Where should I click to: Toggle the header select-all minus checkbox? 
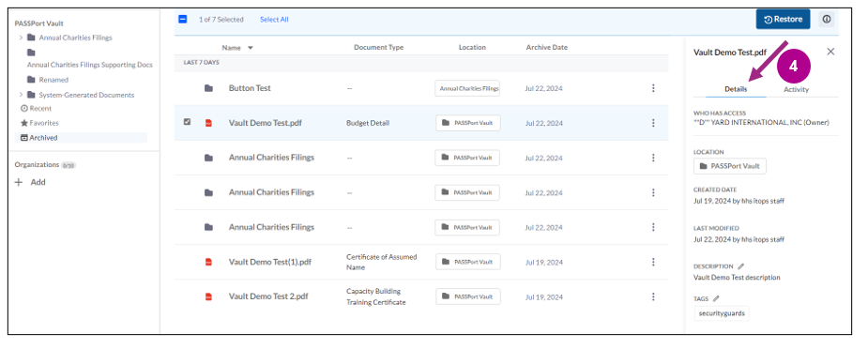(183, 19)
